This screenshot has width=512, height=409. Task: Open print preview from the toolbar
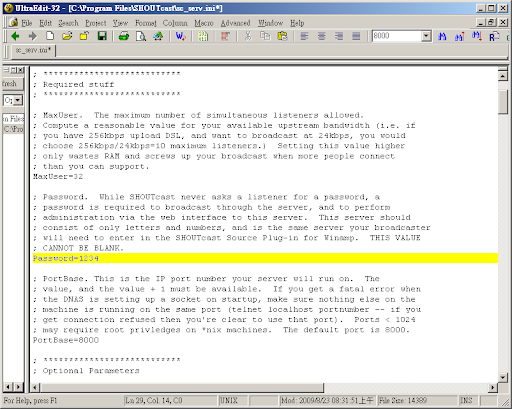click(x=141, y=36)
